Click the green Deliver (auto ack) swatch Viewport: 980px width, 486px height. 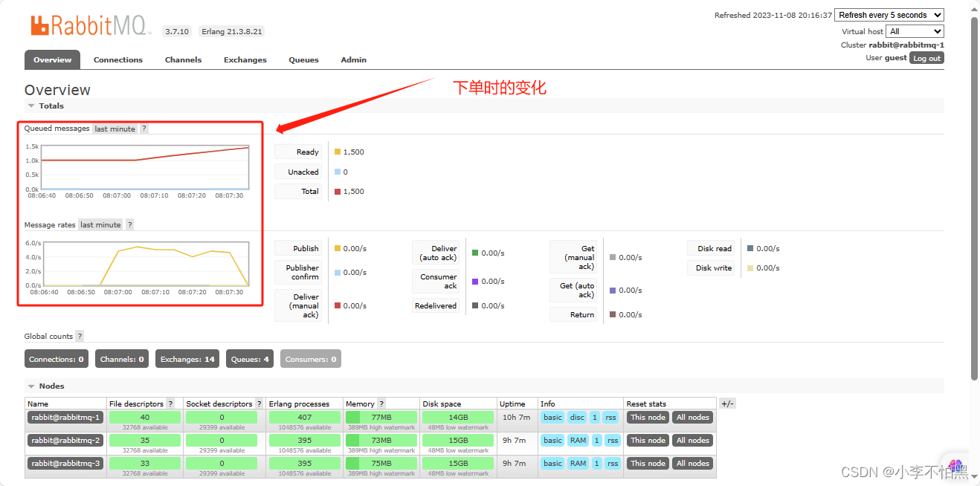pos(475,253)
